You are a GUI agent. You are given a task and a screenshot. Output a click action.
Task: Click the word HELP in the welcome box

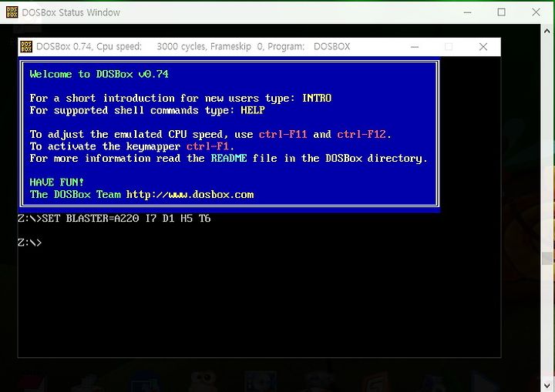(x=253, y=110)
